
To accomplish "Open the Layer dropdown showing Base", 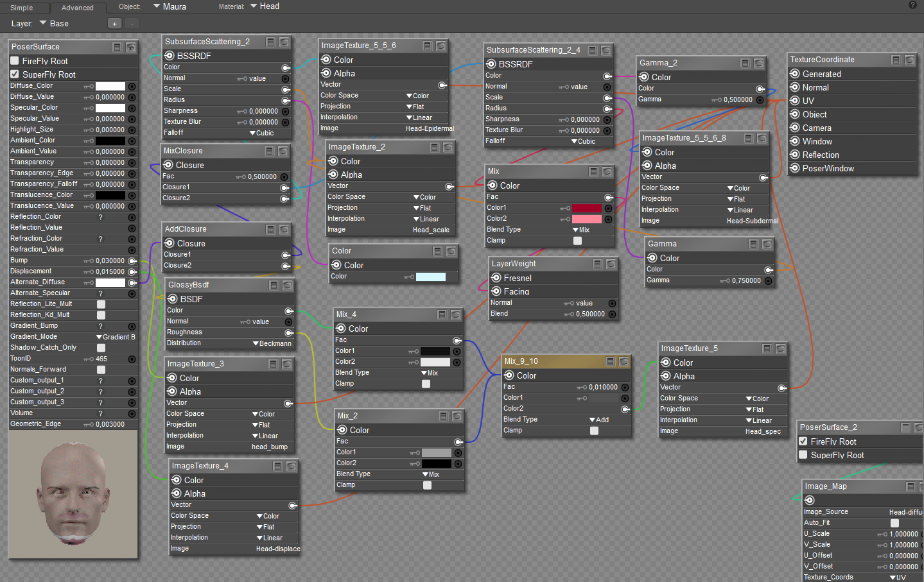I will click(x=54, y=24).
